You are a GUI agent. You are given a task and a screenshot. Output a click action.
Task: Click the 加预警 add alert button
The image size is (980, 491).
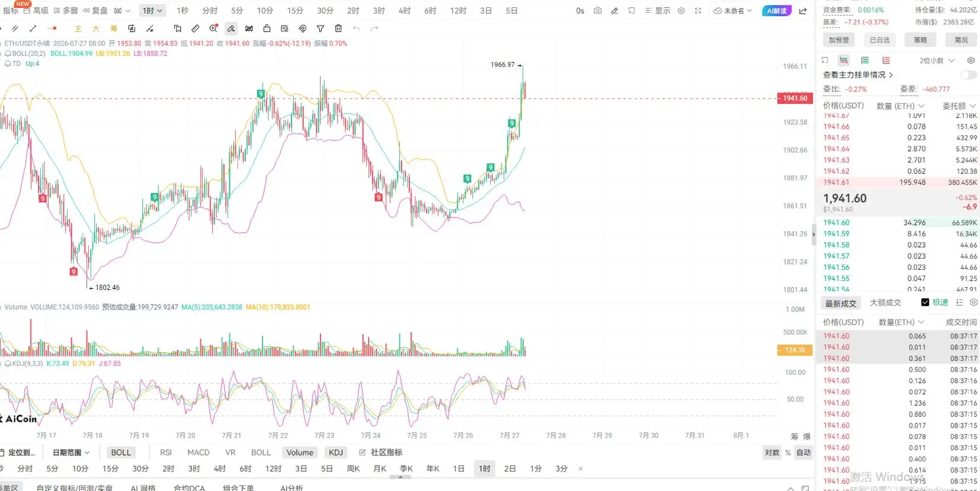(838, 40)
